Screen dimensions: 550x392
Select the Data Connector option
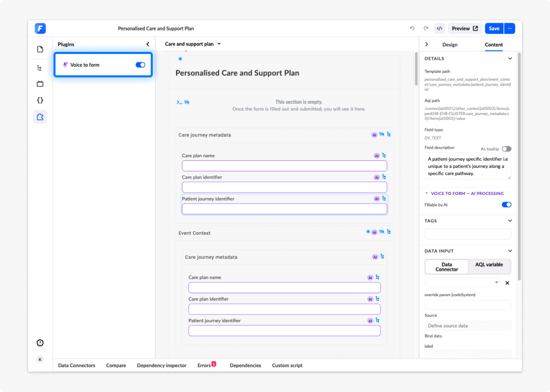(x=447, y=267)
